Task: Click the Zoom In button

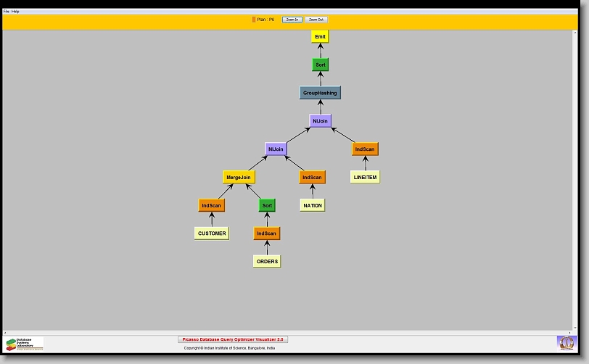Action: [x=292, y=20]
